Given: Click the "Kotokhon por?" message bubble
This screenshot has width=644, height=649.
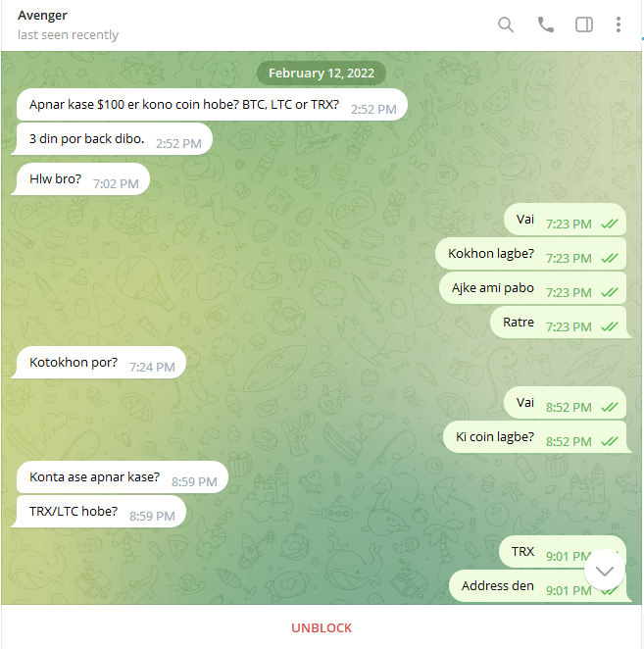Looking at the screenshot, I should pos(98,363).
